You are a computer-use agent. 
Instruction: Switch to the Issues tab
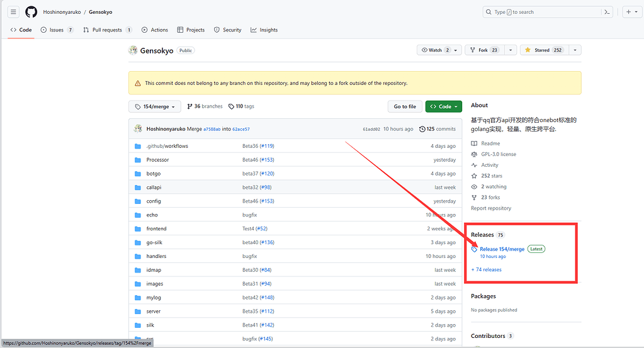point(57,30)
